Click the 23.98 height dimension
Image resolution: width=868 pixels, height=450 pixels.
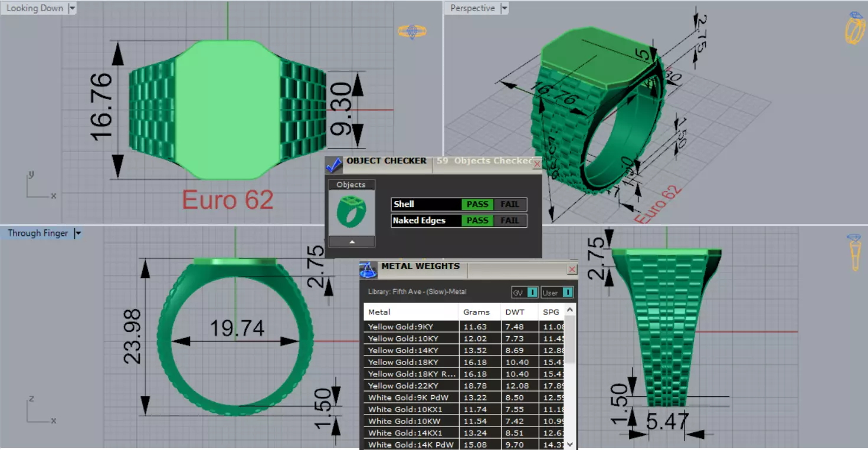(132, 336)
